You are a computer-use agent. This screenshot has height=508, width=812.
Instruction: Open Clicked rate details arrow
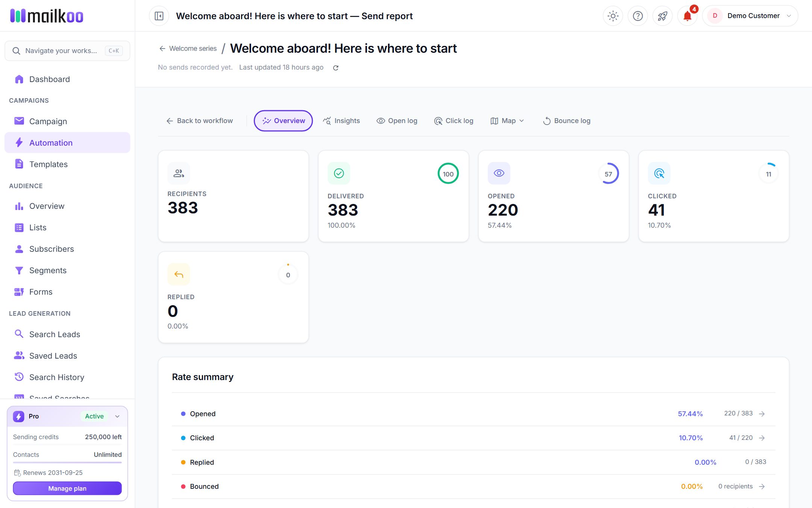pos(762,438)
